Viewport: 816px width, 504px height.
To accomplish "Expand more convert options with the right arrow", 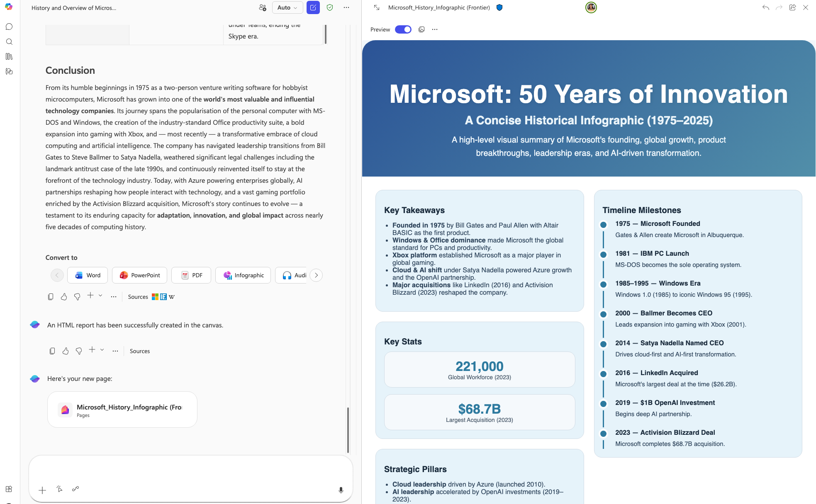I will pyautogui.click(x=316, y=275).
